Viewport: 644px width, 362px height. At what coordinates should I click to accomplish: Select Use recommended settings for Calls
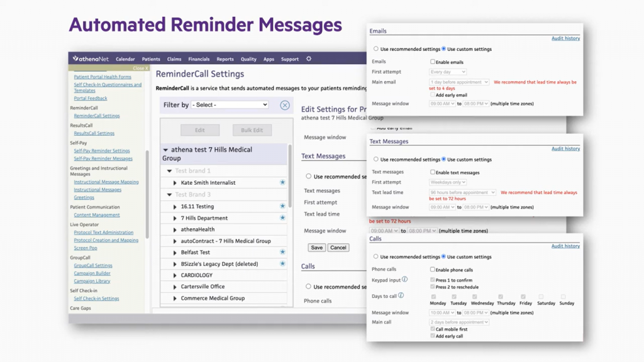pos(376,257)
